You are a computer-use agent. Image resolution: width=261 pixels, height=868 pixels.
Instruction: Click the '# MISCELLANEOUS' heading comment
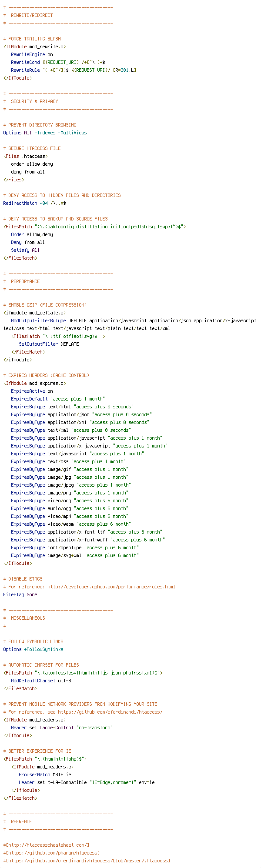coord(24,618)
